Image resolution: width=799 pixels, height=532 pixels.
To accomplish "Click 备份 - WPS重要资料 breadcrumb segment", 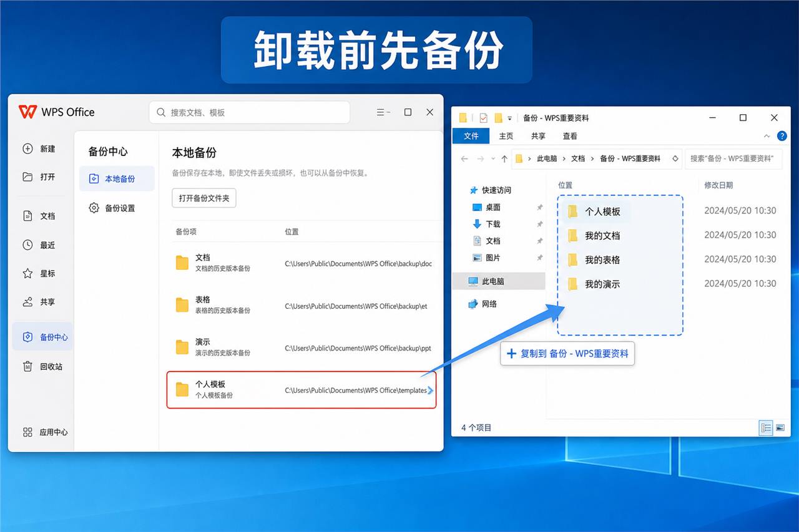I will click(630, 158).
